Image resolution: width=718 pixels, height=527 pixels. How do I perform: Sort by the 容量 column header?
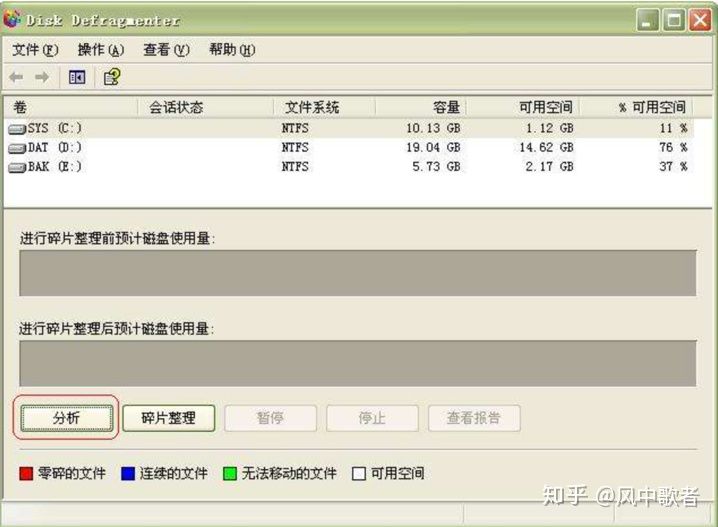420,108
